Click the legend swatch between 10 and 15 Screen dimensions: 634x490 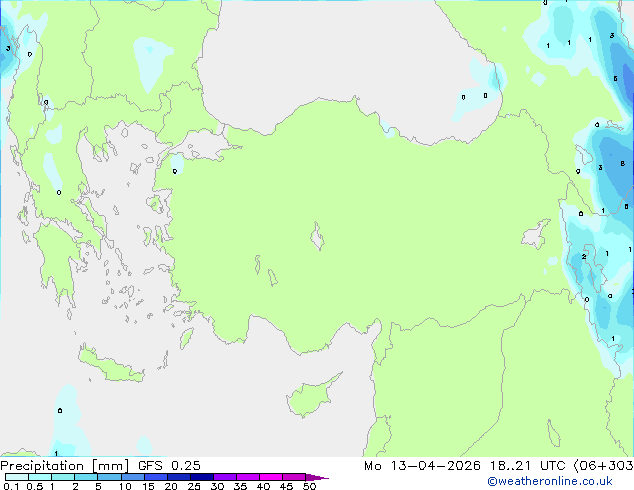[x=132, y=477]
